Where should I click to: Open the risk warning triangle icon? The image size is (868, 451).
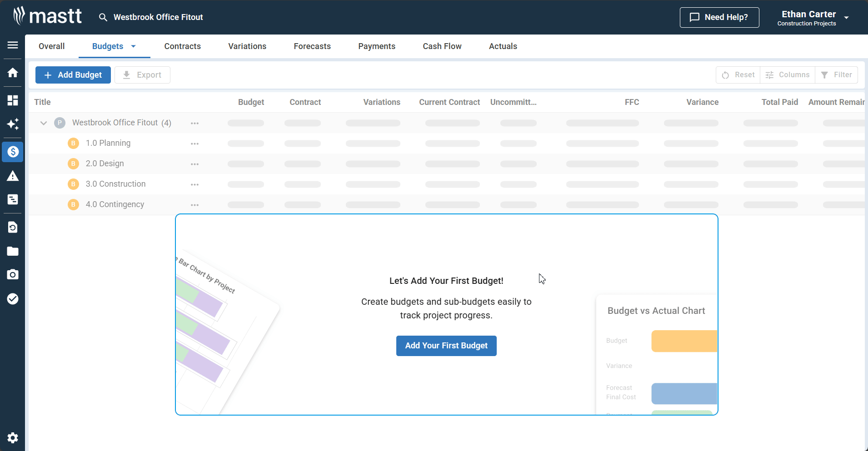(x=13, y=176)
